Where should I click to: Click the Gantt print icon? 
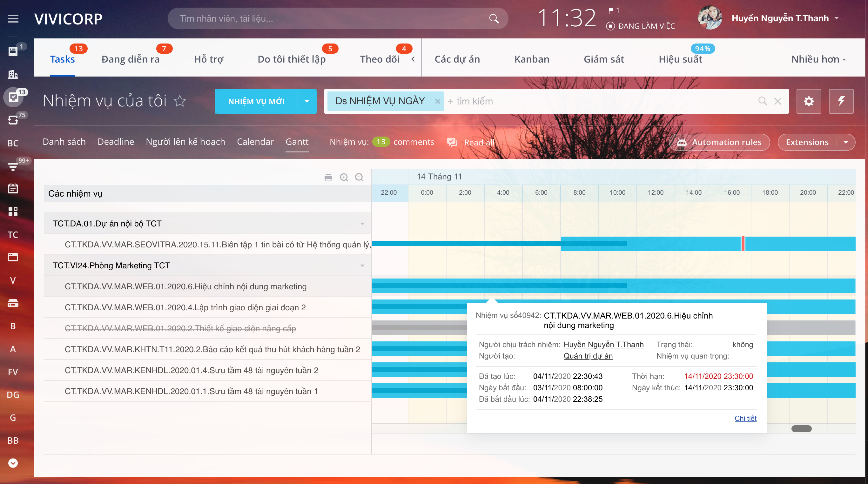(328, 177)
